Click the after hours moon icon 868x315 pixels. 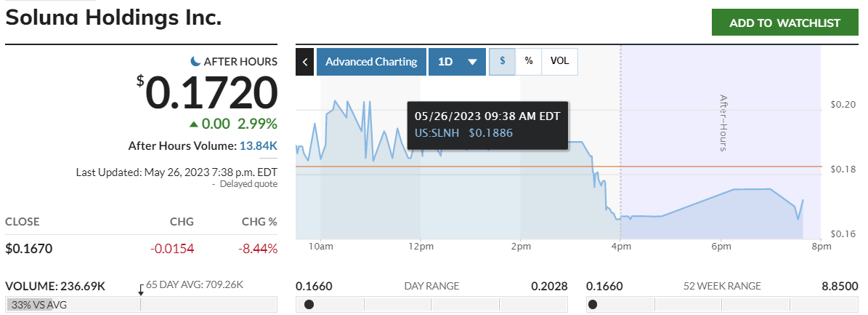pos(195,61)
